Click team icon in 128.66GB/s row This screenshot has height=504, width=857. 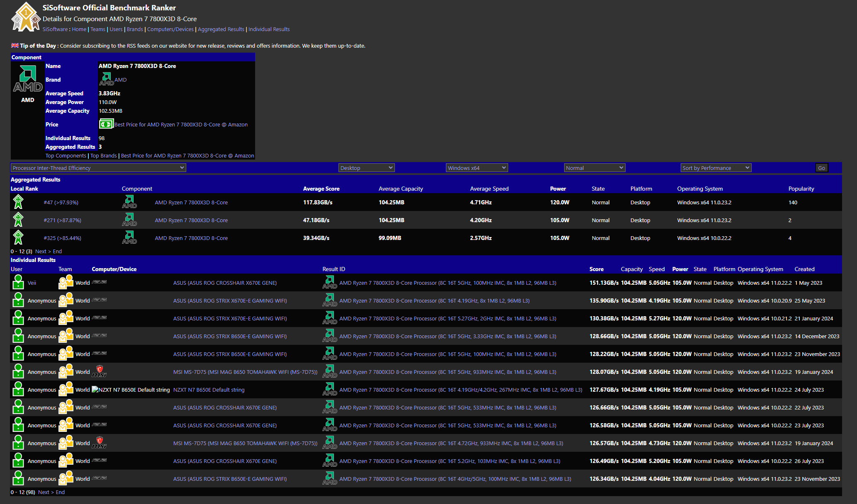(x=66, y=336)
